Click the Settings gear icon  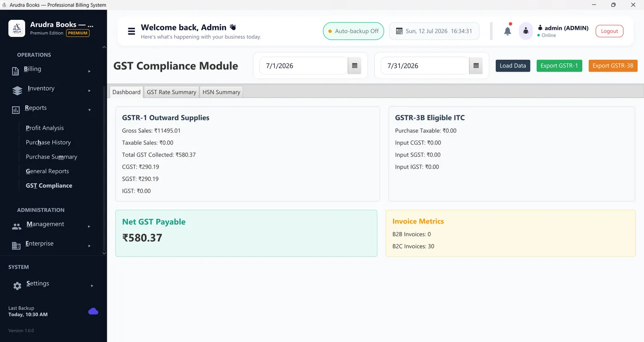[x=17, y=286]
